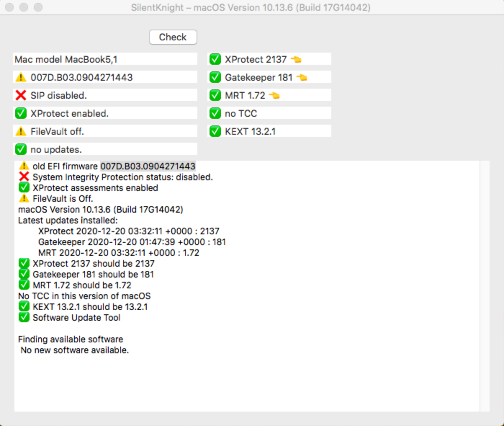Viewport: 504px width, 426px height.
Task: Close the SilentKnight window
Action: (9, 7)
